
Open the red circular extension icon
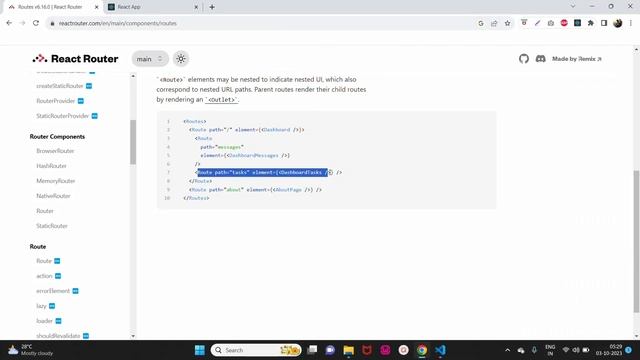pos(564,23)
